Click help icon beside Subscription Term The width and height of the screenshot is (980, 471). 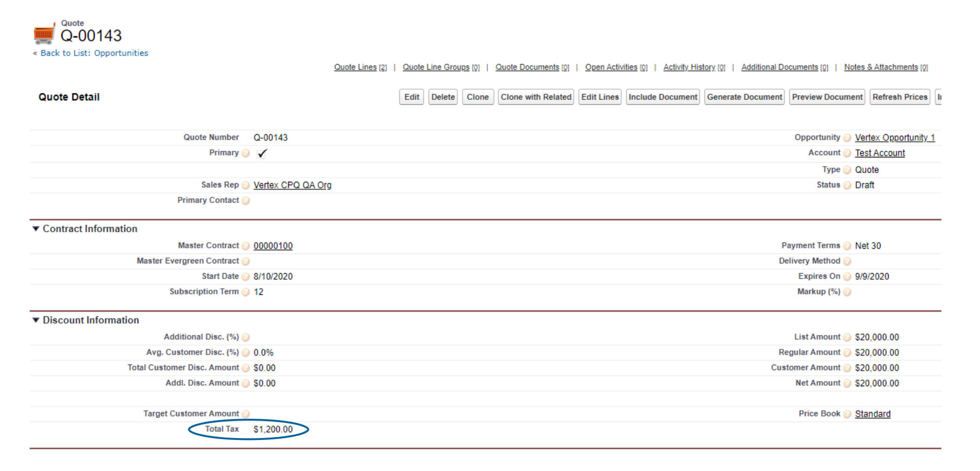[245, 292]
